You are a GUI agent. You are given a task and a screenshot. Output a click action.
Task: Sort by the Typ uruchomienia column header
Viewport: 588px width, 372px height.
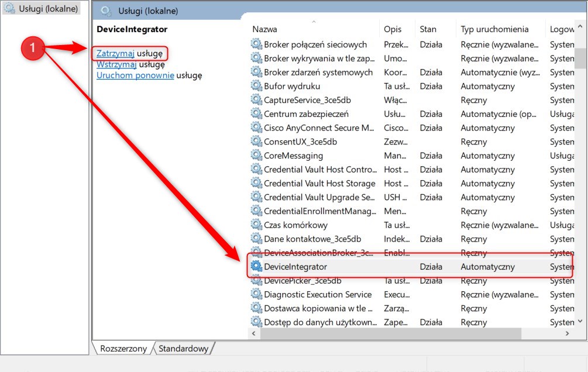pos(494,29)
